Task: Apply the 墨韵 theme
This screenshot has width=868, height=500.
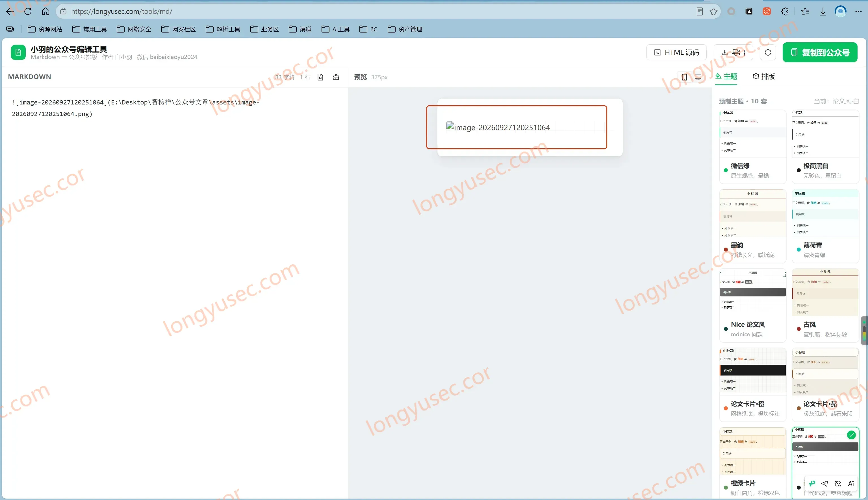Action: point(752,226)
